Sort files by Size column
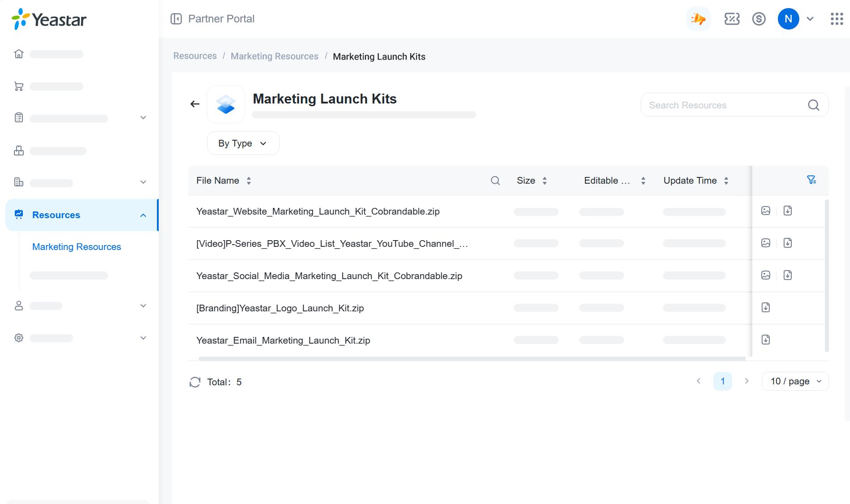 pyautogui.click(x=544, y=181)
